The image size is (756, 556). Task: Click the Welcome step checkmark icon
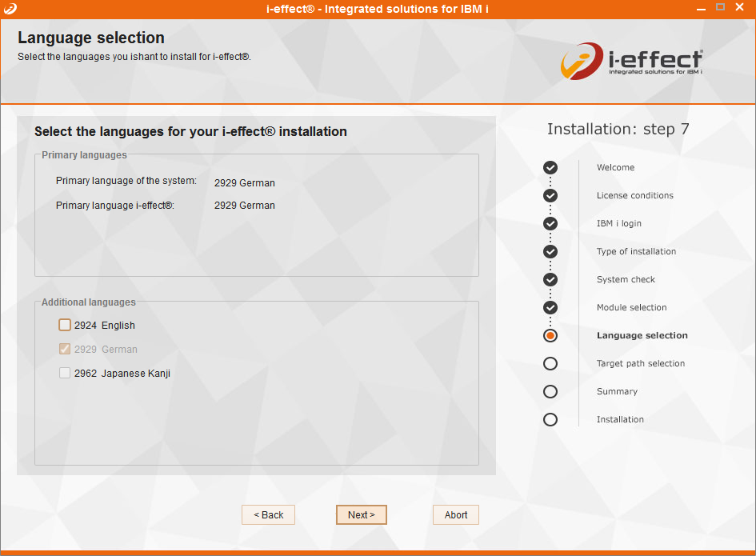550,167
